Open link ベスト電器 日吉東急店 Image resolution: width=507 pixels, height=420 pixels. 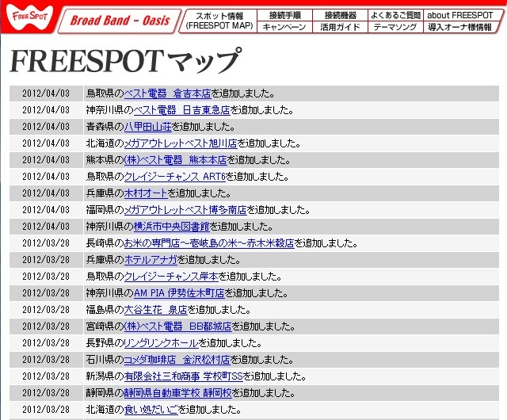pyautogui.click(x=181, y=110)
